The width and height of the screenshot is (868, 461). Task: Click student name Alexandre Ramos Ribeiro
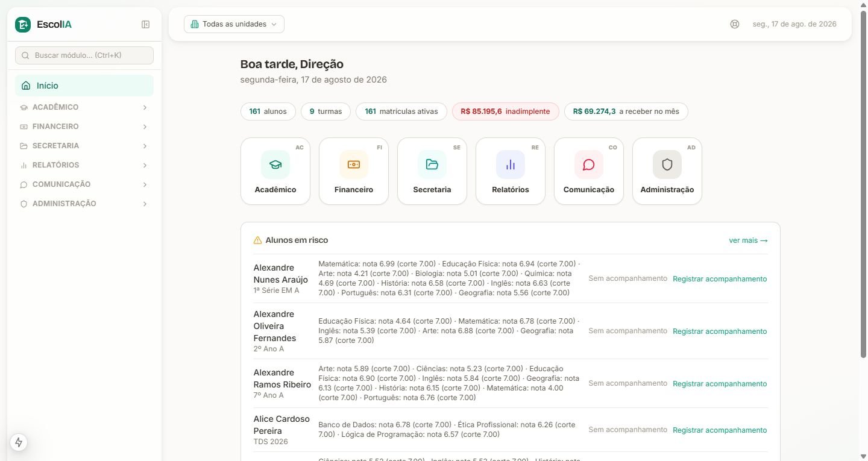point(282,378)
